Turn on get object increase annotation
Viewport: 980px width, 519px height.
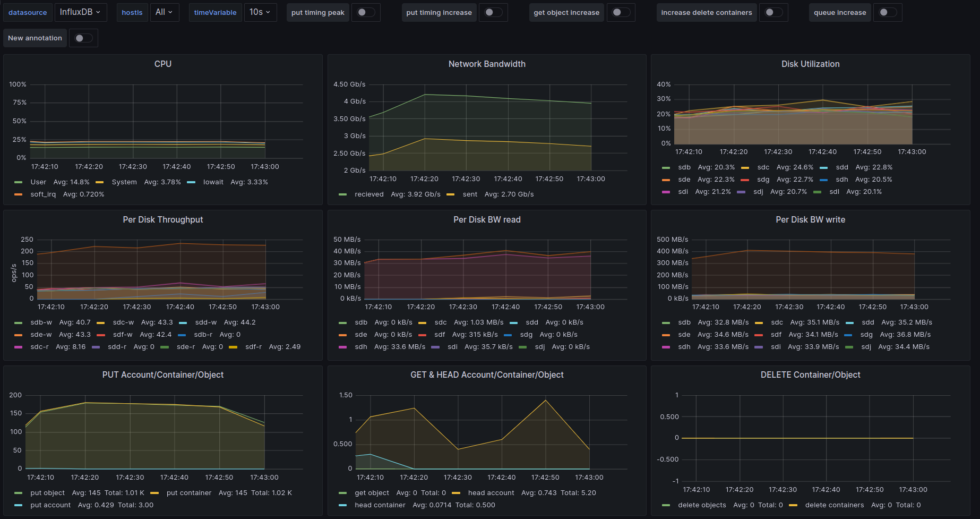(x=621, y=12)
